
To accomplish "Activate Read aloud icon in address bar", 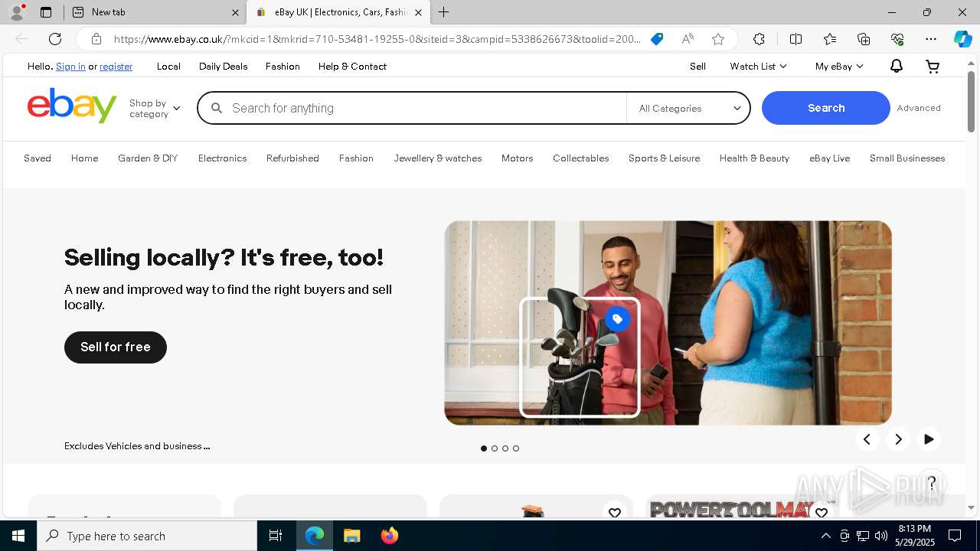I will pos(688,39).
